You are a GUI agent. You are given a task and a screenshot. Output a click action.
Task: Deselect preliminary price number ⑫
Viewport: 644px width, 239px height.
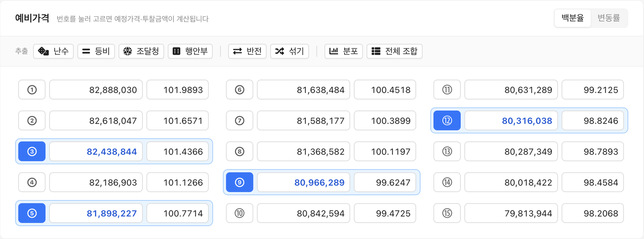(447, 121)
